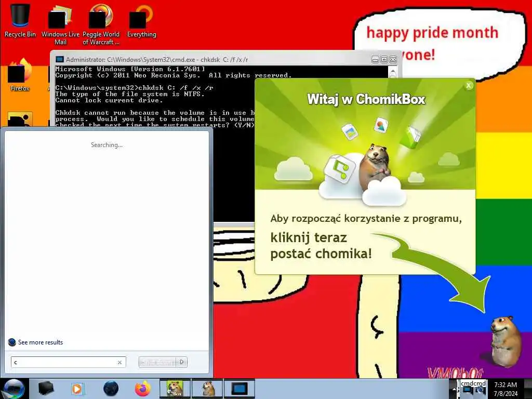Click the 'kliknij teraz' text in ChomikBox
Screen dimensions: 532x399
[x=309, y=237]
